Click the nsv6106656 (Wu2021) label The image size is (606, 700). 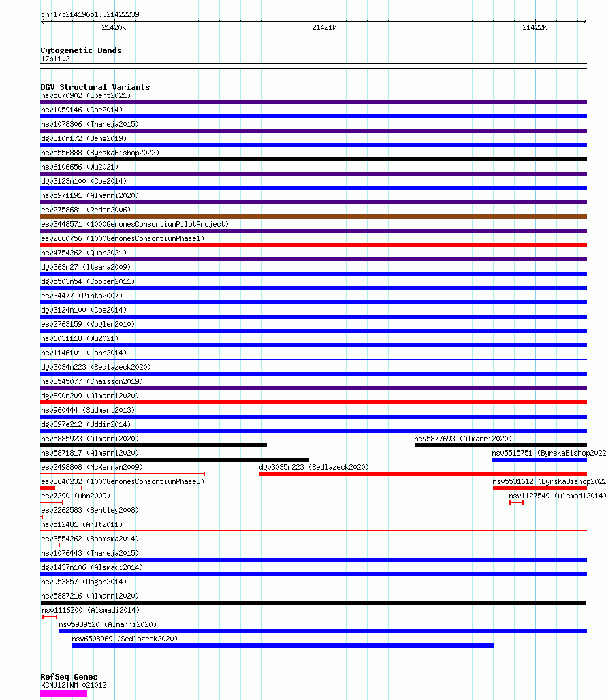(80, 167)
